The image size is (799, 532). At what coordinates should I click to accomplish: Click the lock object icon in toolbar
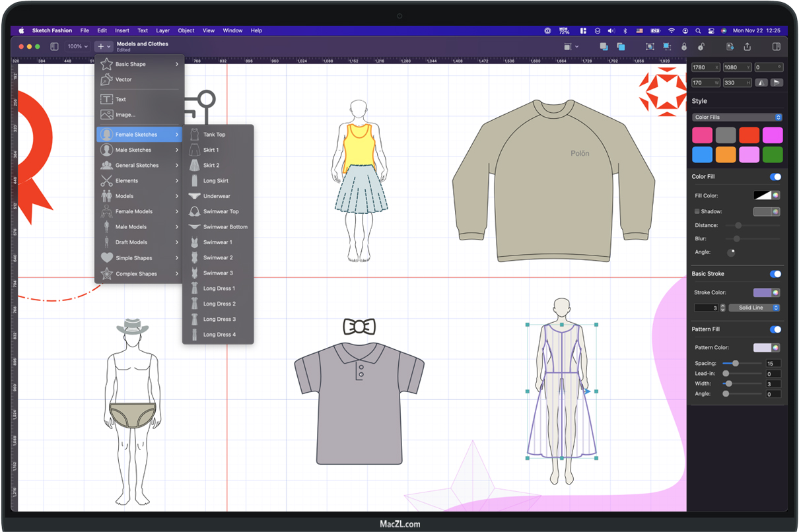pyautogui.click(x=683, y=47)
